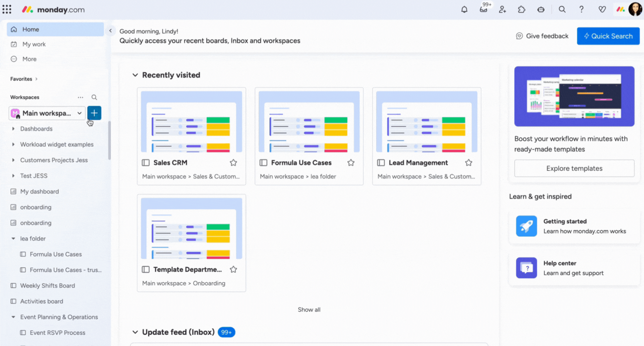The image size is (644, 346).
Task: Click the templates promo banner image
Action: tap(574, 96)
